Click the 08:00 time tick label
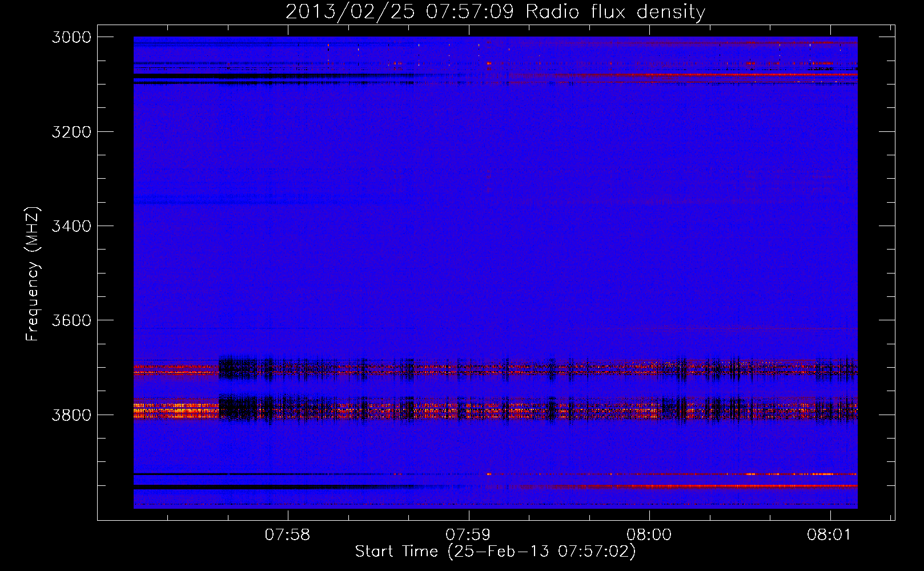Image resolution: width=924 pixels, height=571 pixels. (649, 534)
